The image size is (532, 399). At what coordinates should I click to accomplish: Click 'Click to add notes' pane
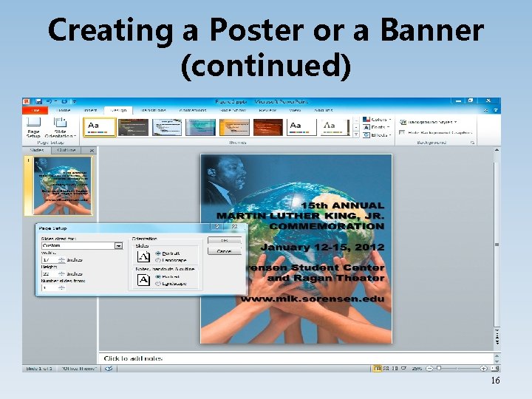click(x=297, y=358)
